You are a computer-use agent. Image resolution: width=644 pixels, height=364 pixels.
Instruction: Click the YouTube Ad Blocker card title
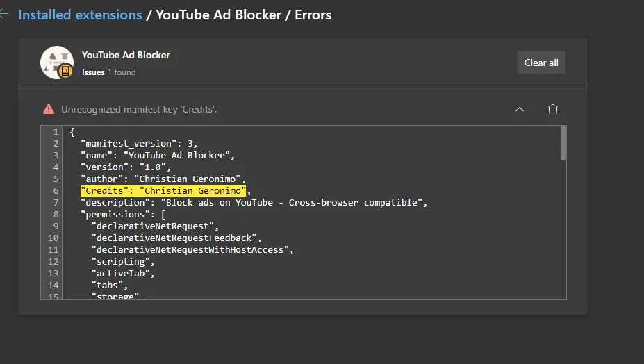pyautogui.click(x=126, y=55)
